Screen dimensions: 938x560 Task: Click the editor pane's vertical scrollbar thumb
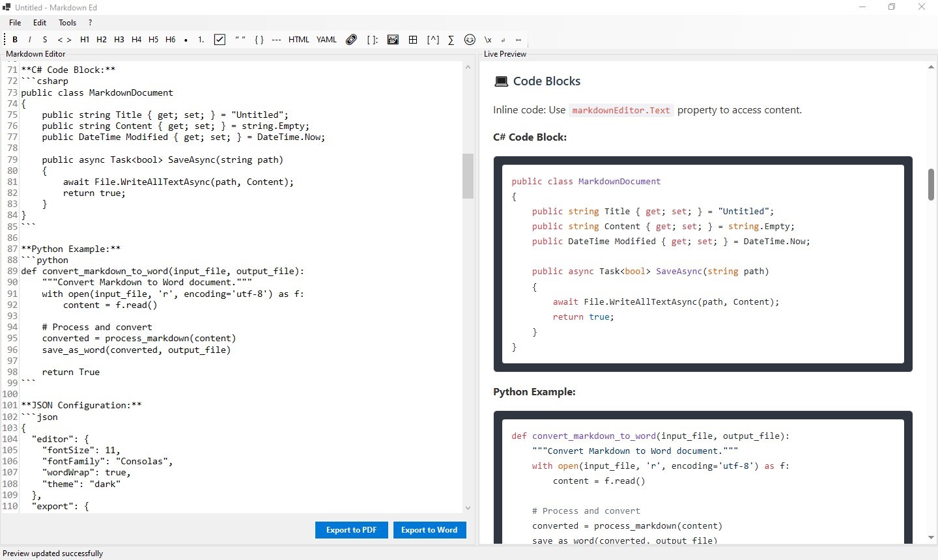pyautogui.click(x=468, y=176)
